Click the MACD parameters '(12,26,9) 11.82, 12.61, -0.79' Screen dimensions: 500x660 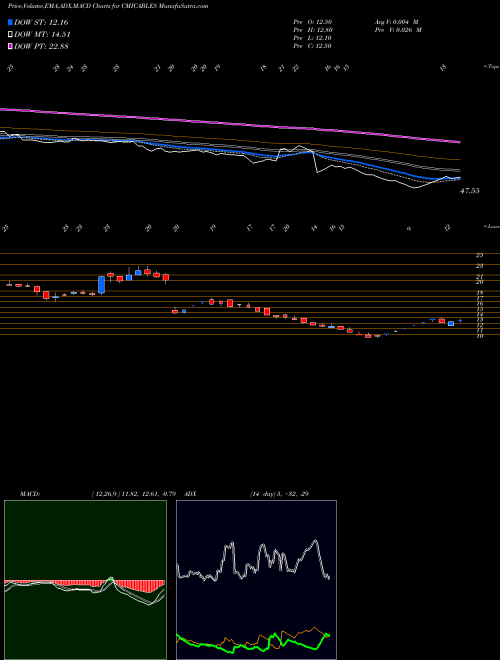136,494
